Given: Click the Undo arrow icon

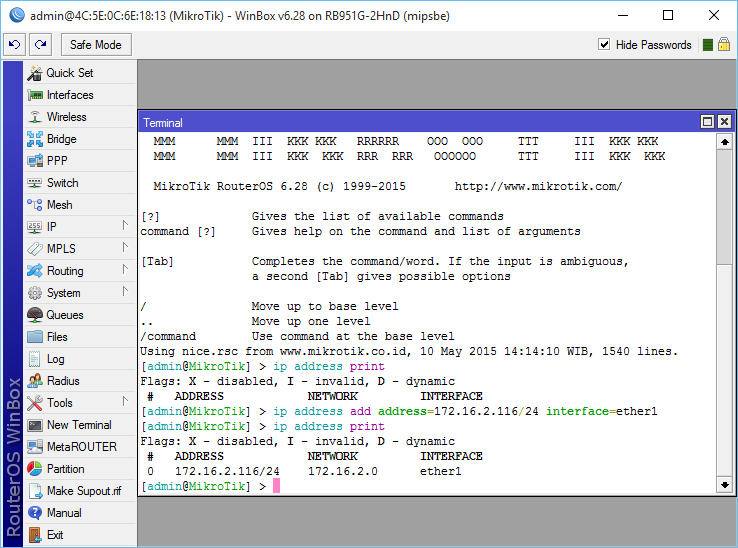Looking at the screenshot, I should [x=15, y=45].
